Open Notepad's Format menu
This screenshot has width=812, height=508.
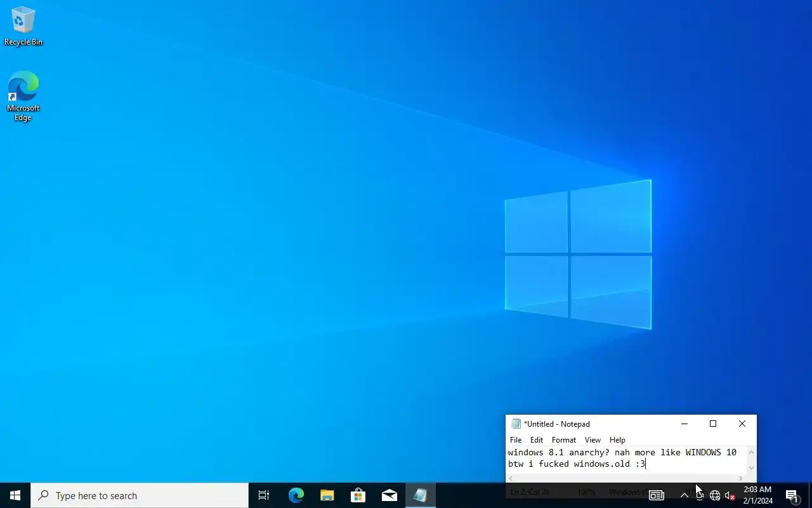pyautogui.click(x=564, y=439)
